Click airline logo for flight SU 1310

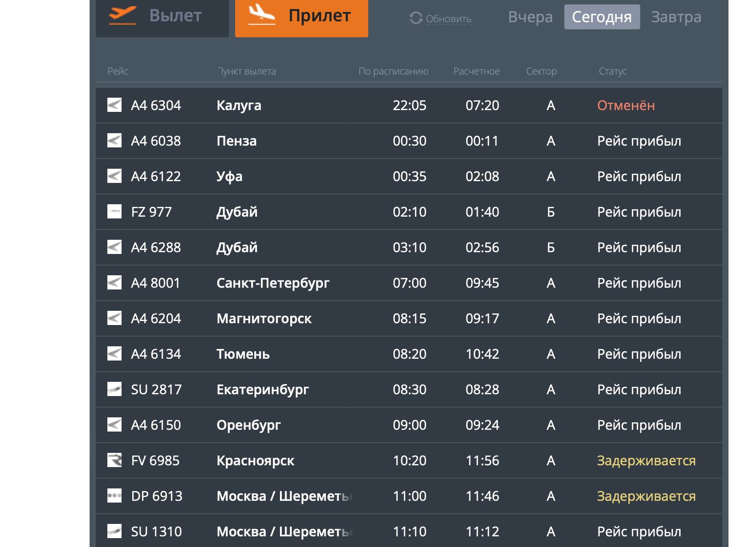(114, 531)
